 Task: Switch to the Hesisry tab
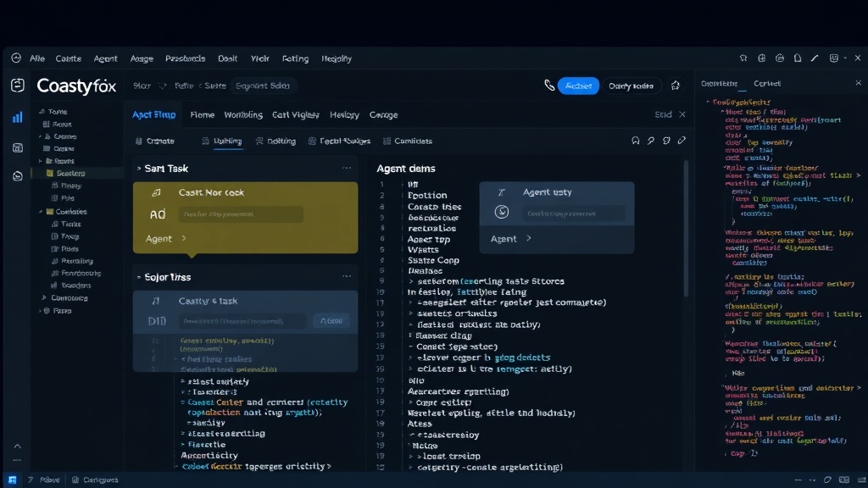click(344, 114)
